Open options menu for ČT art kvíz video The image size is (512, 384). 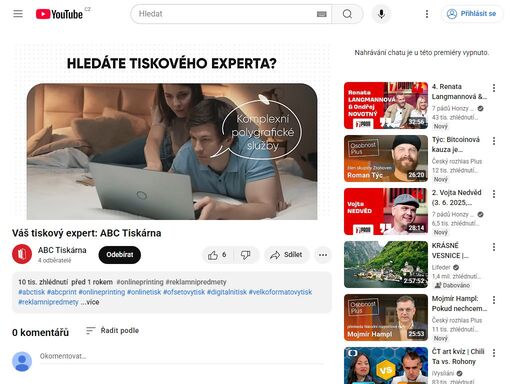[x=494, y=353]
